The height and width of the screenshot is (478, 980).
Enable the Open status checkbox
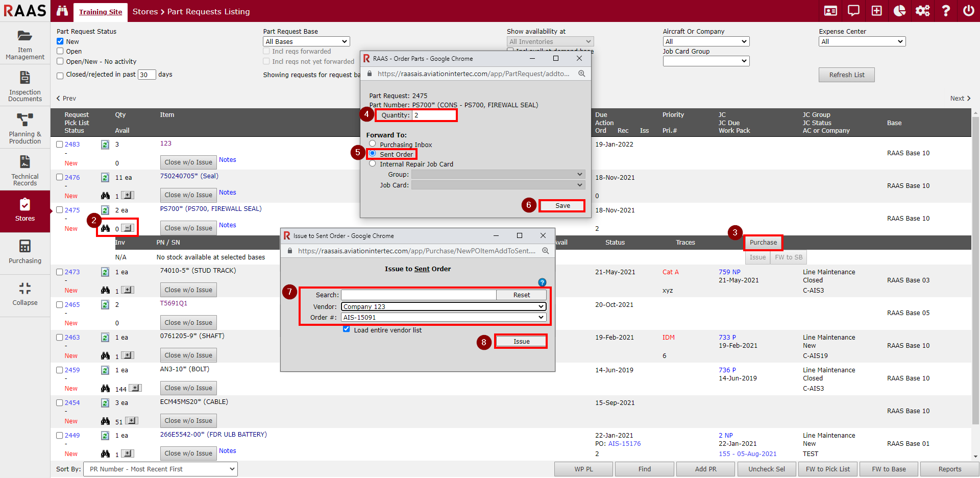pos(60,51)
